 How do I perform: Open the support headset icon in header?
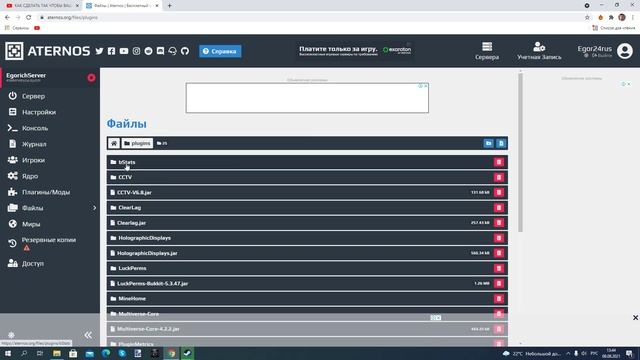click(x=173, y=51)
